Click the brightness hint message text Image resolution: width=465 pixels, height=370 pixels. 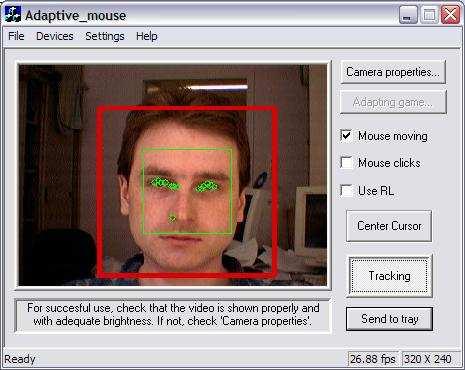(173, 314)
